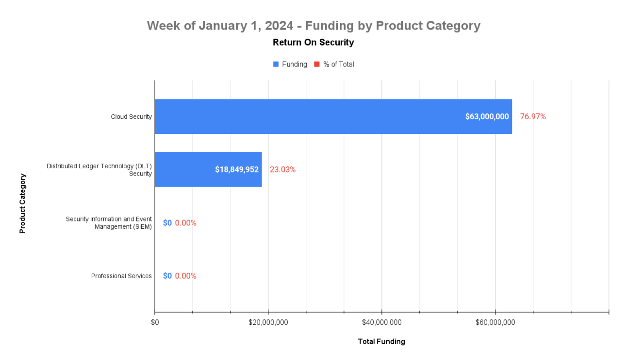Click the blue Funding legend swatch
The height and width of the screenshot is (364, 627).
point(276,64)
